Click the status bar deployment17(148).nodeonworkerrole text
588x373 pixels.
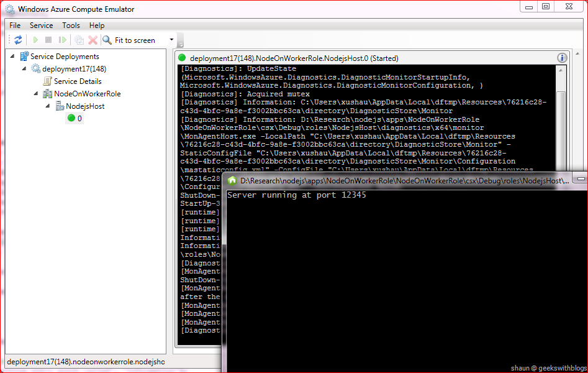pos(86,362)
